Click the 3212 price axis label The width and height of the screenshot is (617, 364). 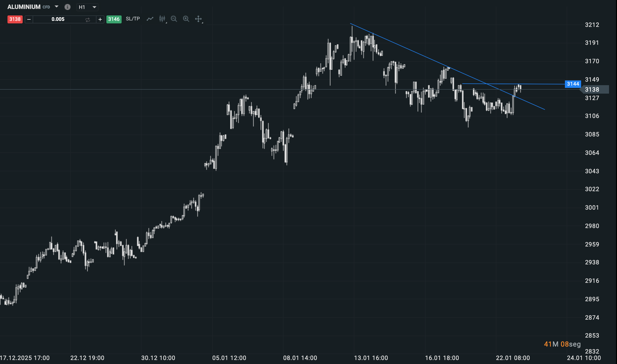[592, 25]
